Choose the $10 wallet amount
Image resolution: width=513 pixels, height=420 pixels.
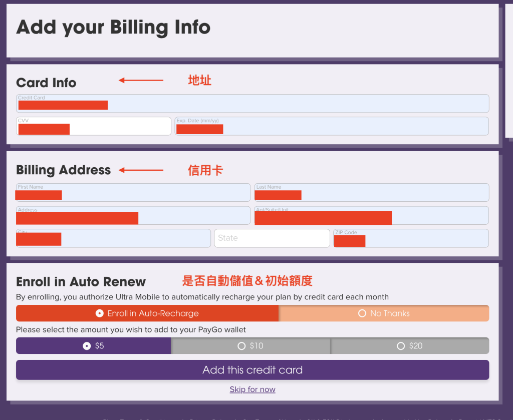250,346
